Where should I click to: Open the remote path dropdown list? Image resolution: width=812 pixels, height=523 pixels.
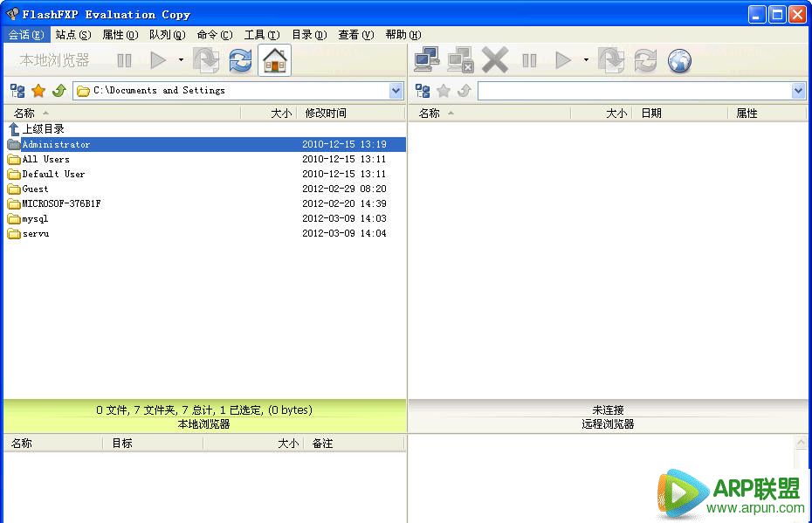pos(798,90)
